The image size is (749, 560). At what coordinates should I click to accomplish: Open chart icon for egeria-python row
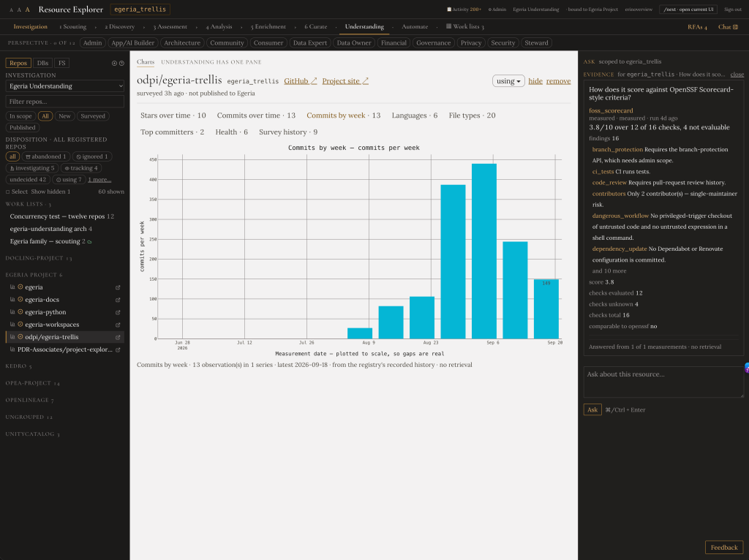(12, 311)
